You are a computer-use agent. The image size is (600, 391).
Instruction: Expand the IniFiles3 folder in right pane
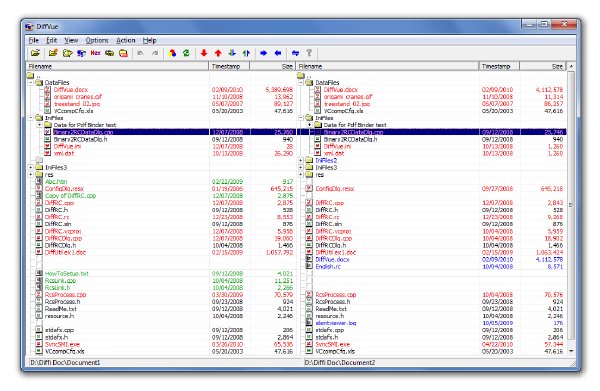pyautogui.click(x=301, y=167)
